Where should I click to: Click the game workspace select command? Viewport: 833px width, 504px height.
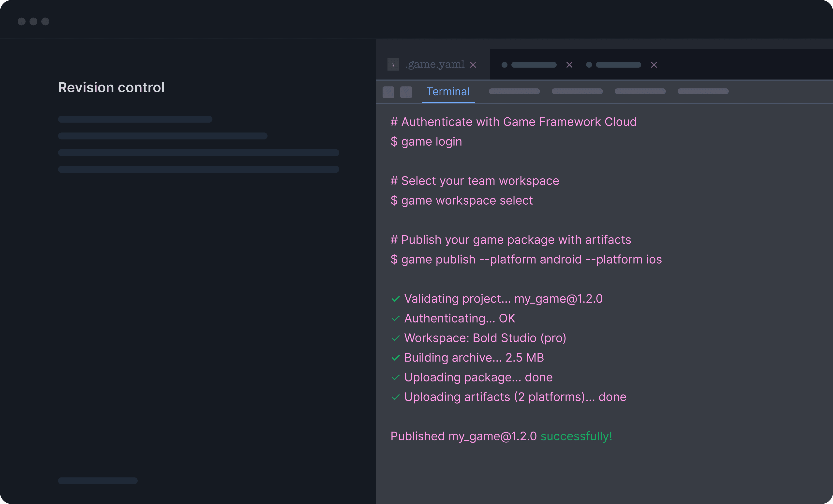point(461,200)
